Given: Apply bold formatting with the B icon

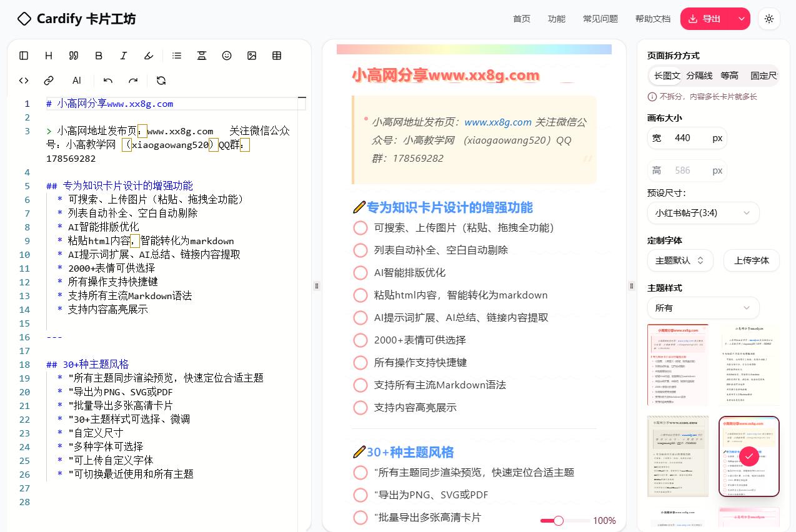Looking at the screenshot, I should (99, 56).
